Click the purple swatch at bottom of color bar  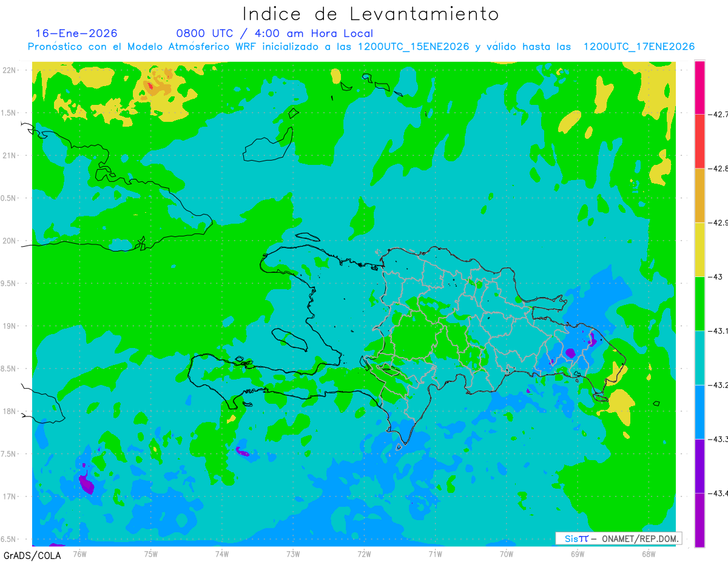coord(699,520)
